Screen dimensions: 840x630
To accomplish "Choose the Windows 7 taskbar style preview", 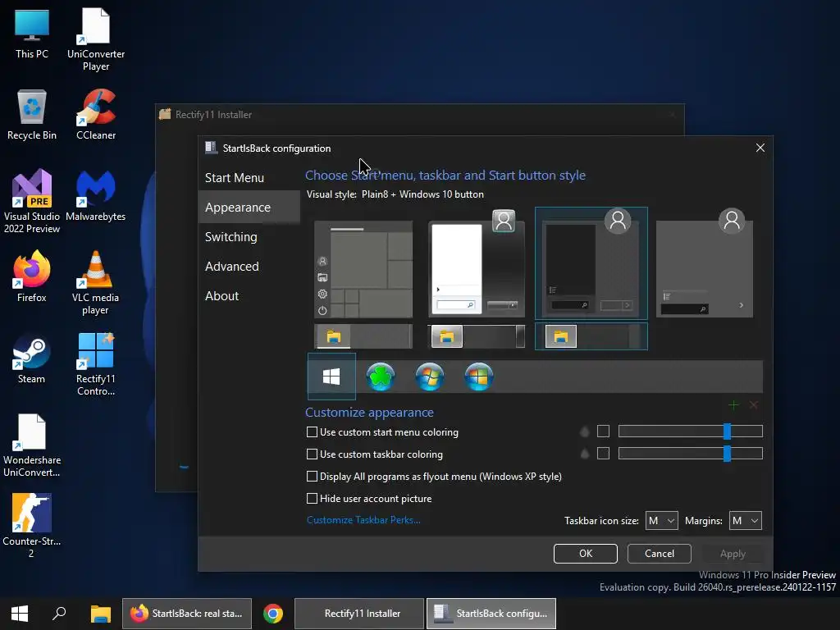I will tap(477, 336).
